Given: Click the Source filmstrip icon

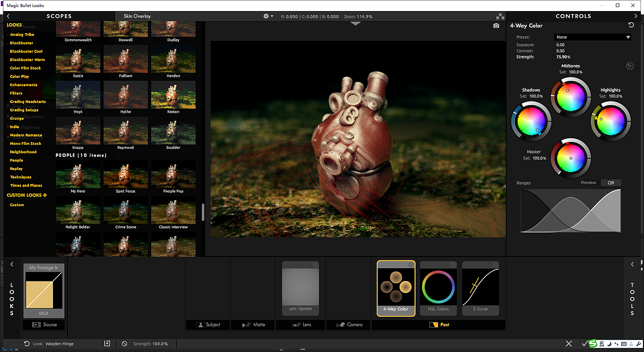Looking at the screenshot, I should click(36, 325).
